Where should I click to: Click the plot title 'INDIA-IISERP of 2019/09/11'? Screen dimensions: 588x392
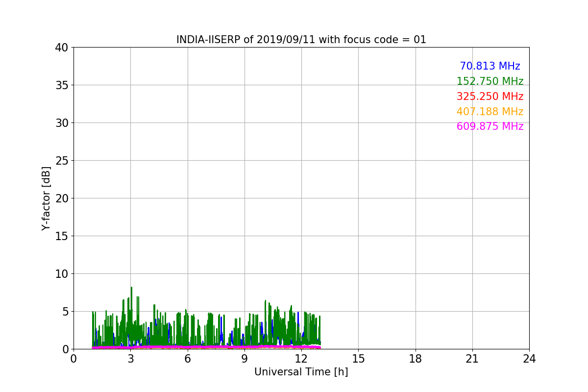pos(246,40)
